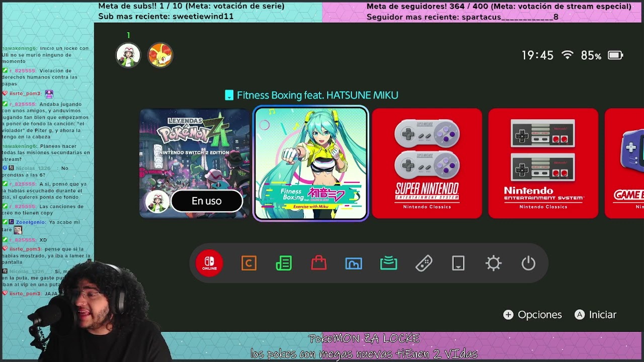The height and width of the screenshot is (362, 644).
Task: Select the Leyendas Pokémon Z-A game tile
Action: pos(194,163)
